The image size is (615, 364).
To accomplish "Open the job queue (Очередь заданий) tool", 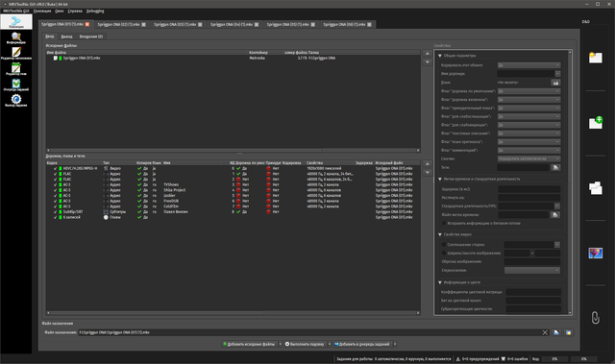I will [16, 85].
